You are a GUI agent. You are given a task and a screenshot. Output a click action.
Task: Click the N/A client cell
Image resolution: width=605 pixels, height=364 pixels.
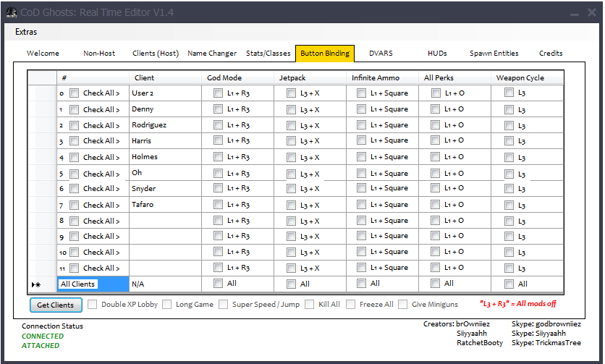[165, 284]
